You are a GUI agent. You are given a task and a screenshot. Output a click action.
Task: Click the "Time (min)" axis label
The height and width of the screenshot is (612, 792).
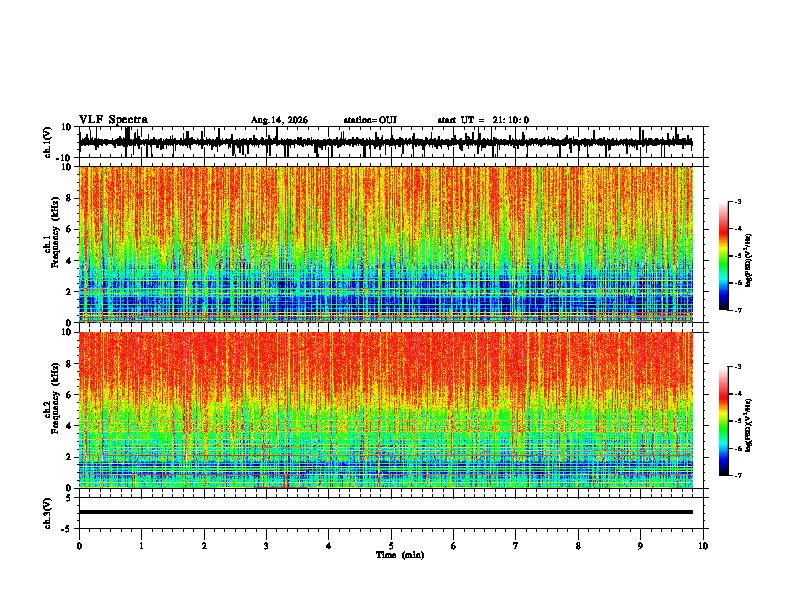[400, 555]
